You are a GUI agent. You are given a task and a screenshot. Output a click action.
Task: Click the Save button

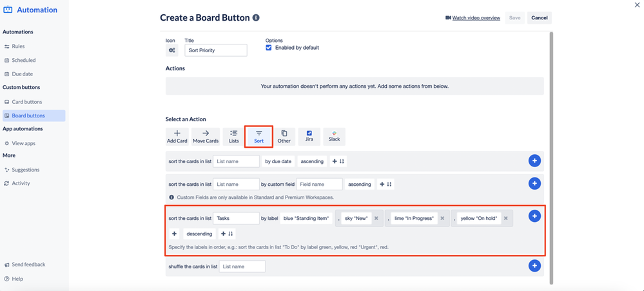(514, 17)
